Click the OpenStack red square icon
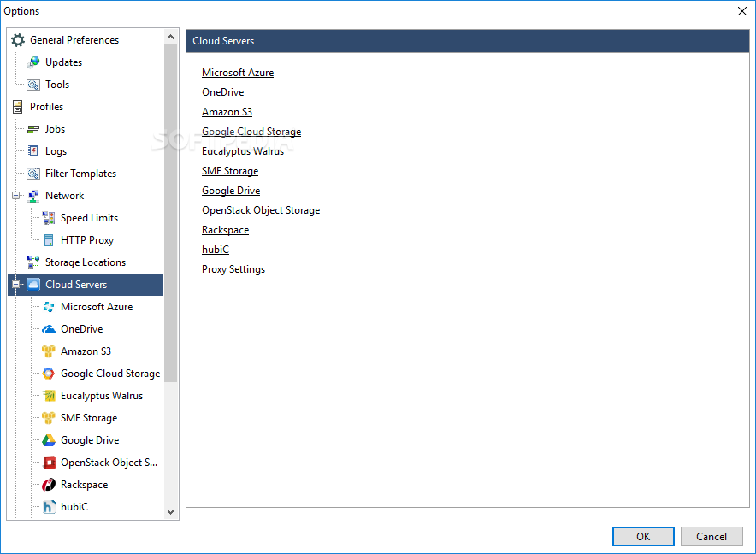 point(49,463)
